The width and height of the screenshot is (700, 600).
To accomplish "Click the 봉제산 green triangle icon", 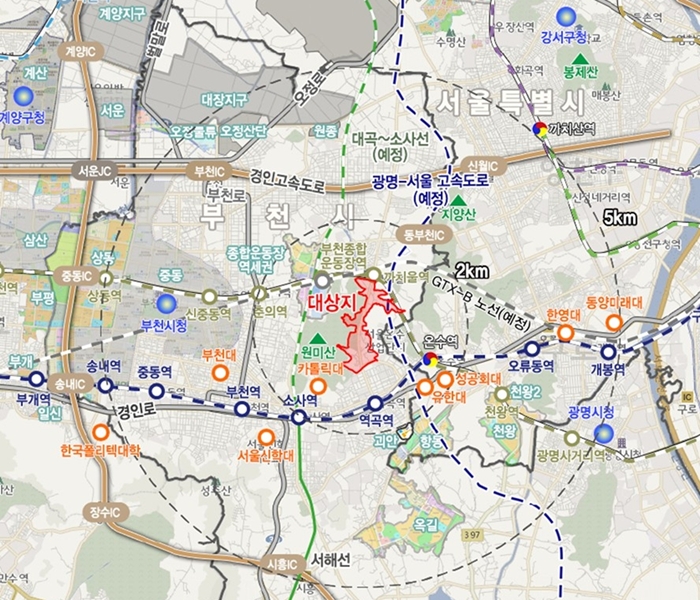I will (580, 59).
